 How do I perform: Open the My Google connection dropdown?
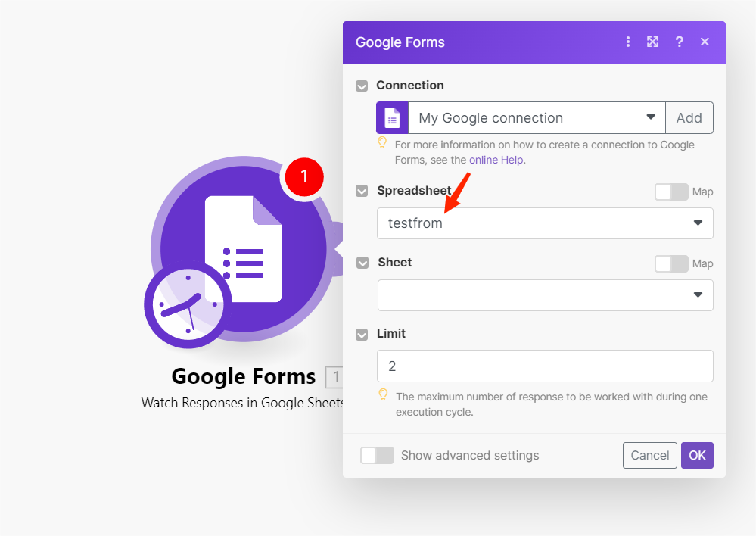(537, 117)
